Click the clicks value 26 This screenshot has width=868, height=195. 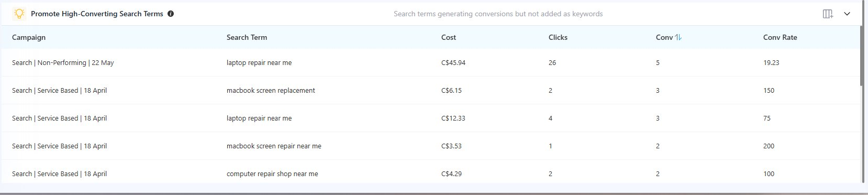(x=552, y=62)
